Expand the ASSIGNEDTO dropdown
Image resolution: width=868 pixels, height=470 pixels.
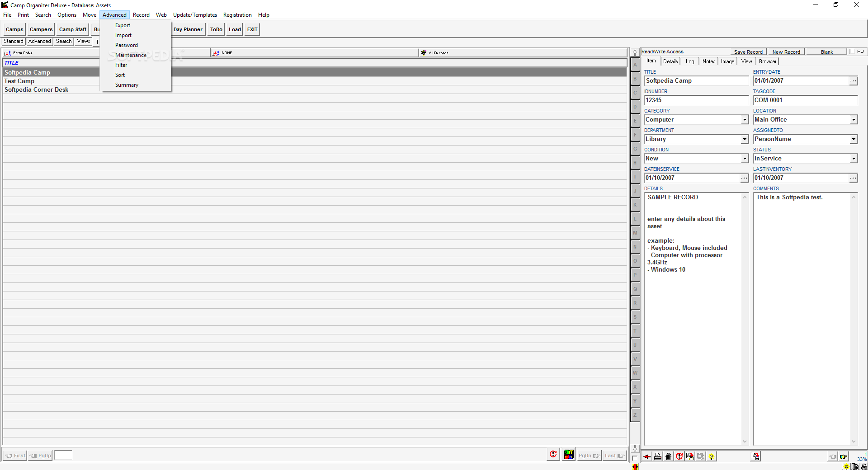[x=854, y=139]
